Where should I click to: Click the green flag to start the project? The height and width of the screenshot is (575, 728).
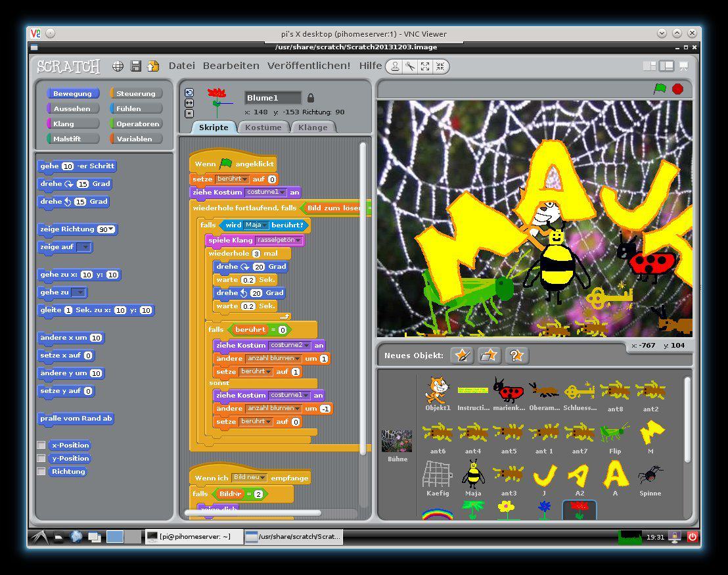point(660,89)
